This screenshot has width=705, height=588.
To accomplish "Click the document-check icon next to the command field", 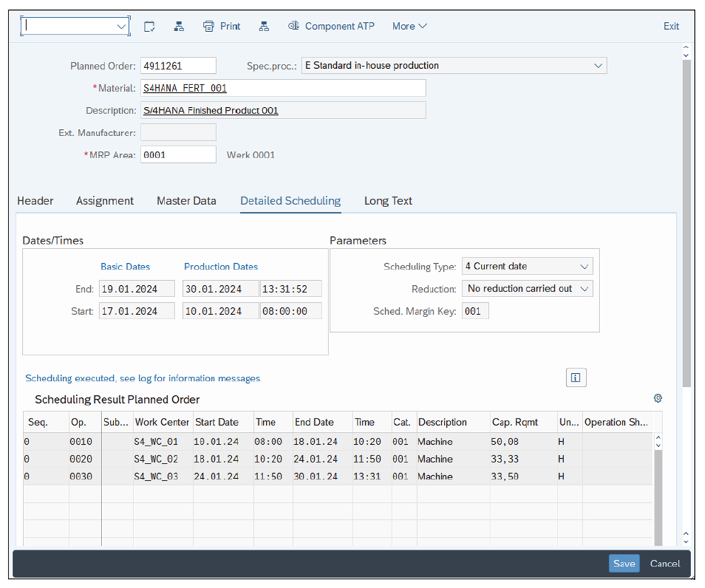I will 149,26.
